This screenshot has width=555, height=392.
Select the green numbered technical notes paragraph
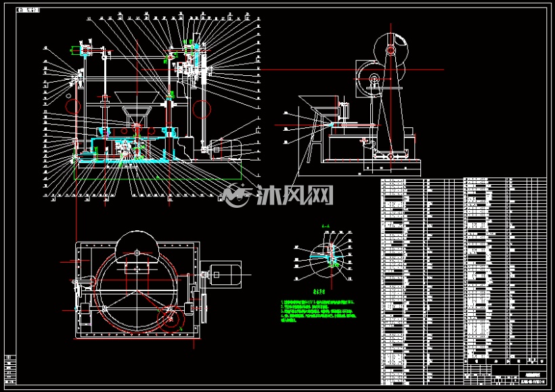point(319,311)
